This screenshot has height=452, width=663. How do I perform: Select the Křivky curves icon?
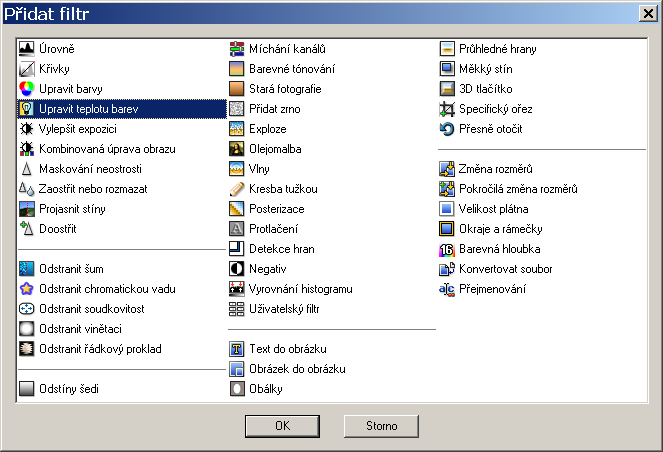coord(26,69)
